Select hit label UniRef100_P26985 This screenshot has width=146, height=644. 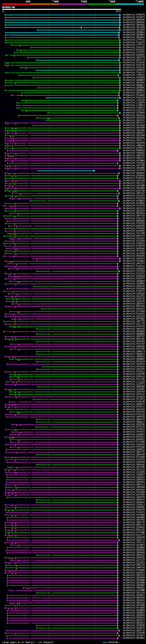[134, 77]
